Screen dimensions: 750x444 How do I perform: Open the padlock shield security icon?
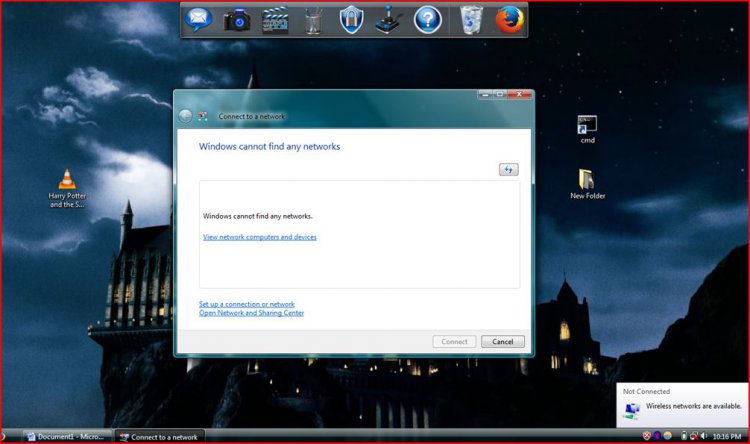tap(352, 20)
